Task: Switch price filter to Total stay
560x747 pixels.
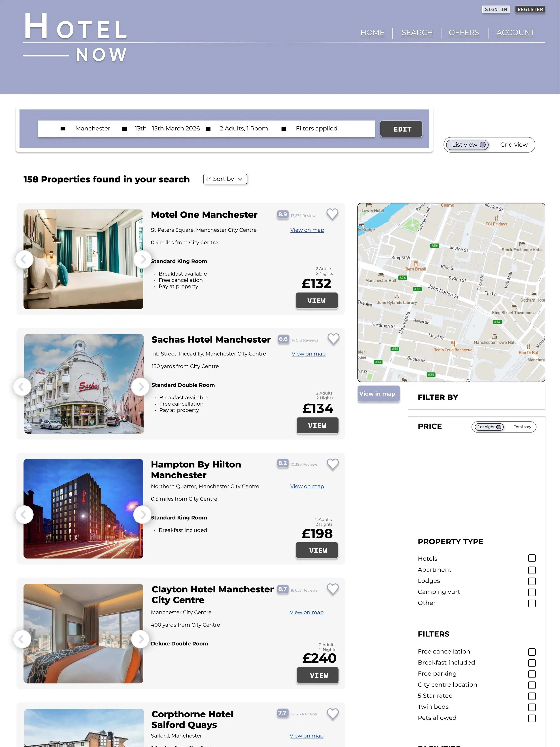Action: pyautogui.click(x=522, y=427)
